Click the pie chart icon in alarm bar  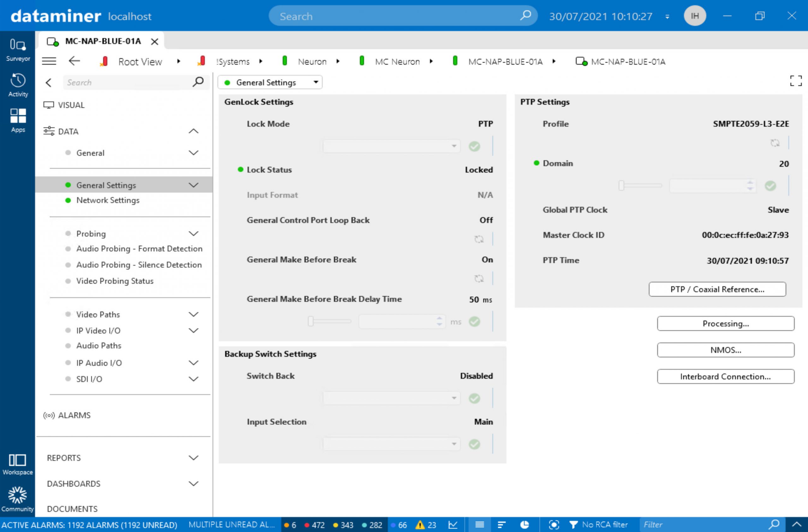tap(525, 524)
